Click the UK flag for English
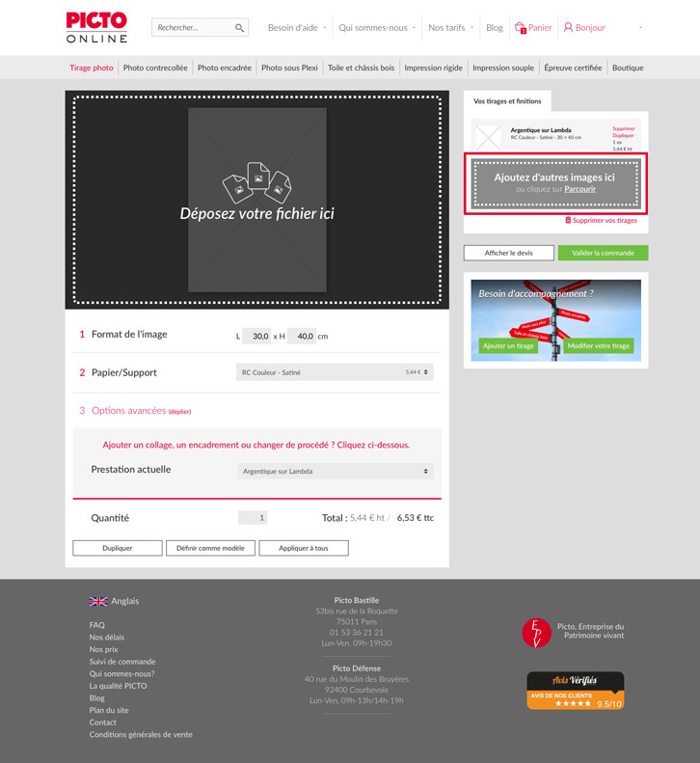700x763 pixels. point(98,601)
